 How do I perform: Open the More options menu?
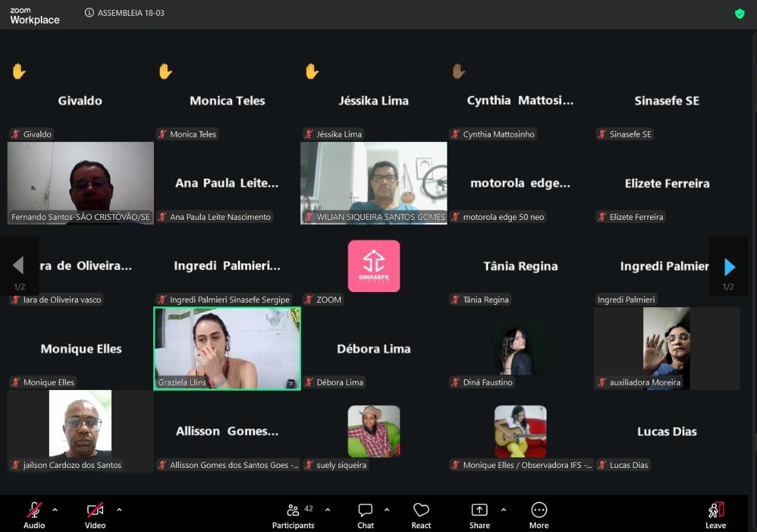(538, 515)
